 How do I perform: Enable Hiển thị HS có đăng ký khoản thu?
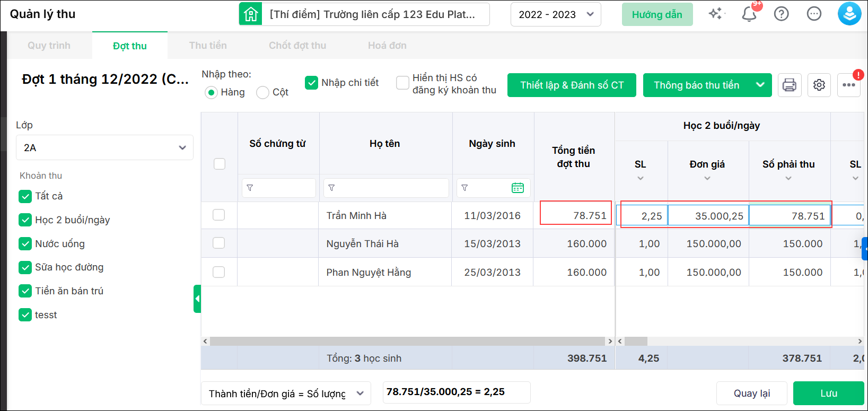click(x=403, y=82)
